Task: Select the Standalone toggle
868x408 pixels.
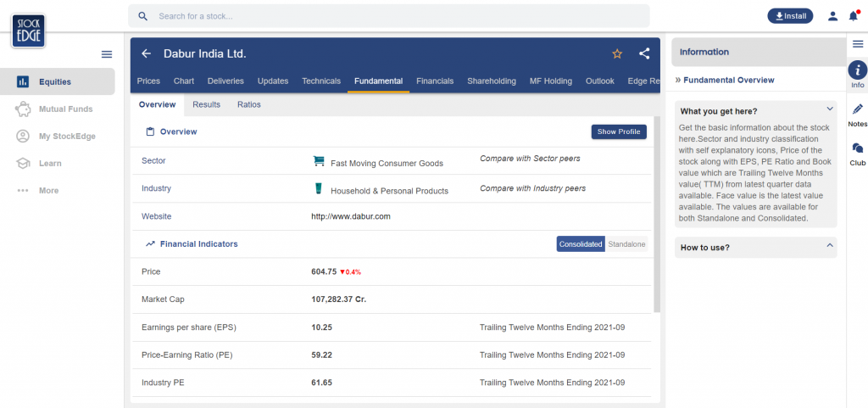Action: [626, 244]
